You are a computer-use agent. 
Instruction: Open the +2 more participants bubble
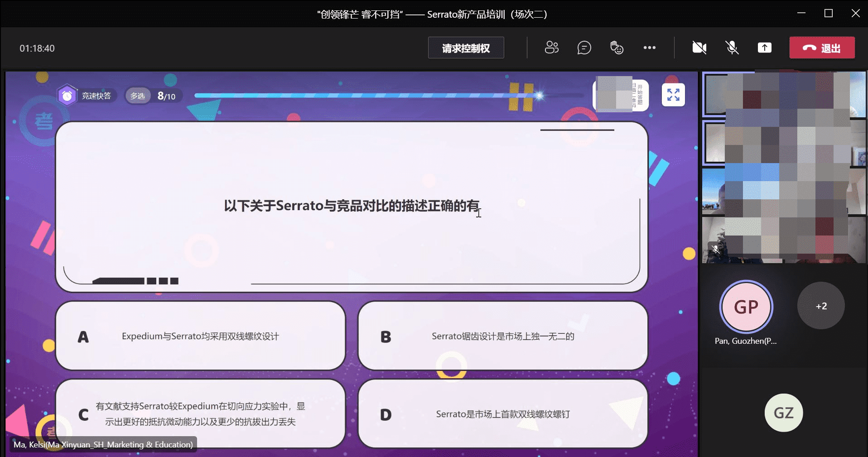point(821,306)
